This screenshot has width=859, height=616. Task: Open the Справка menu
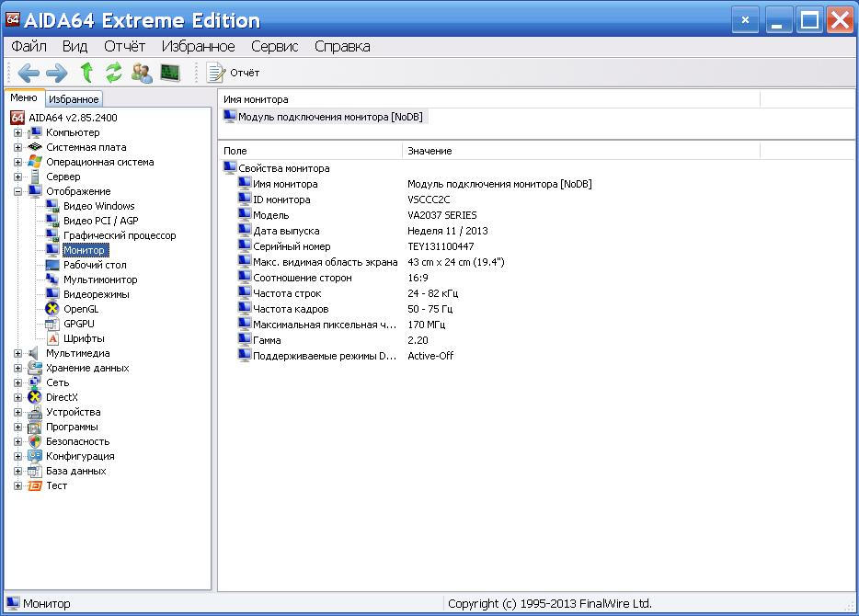point(342,47)
